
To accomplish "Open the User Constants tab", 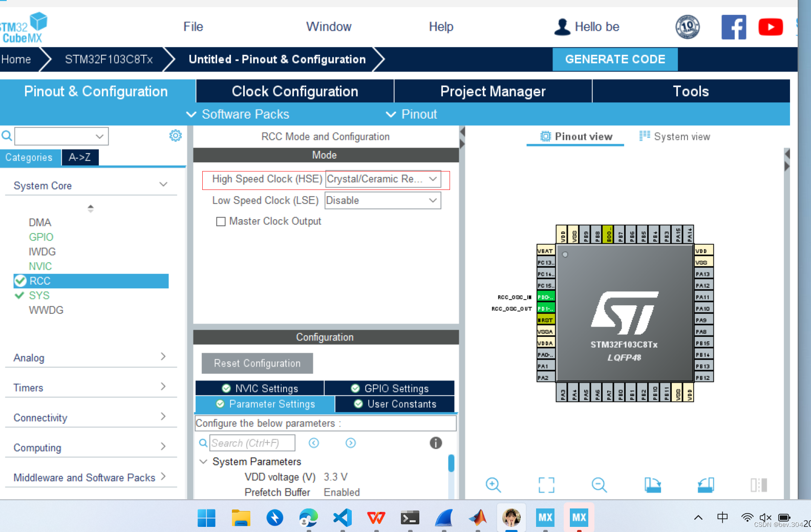I will 395,404.
